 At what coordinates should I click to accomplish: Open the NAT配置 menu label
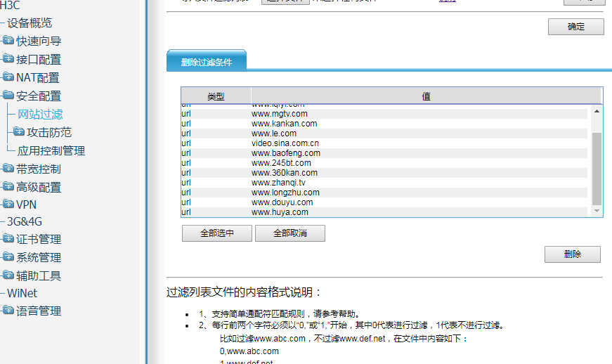[x=37, y=77]
